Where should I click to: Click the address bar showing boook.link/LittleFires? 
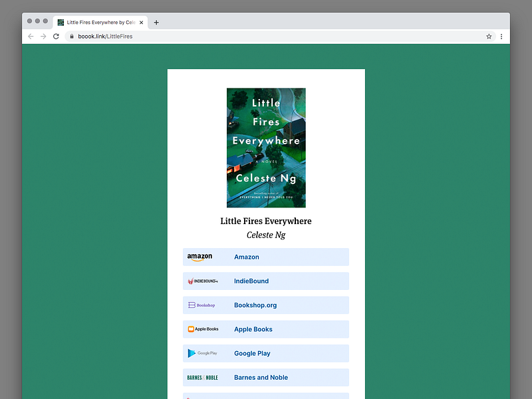tap(280, 37)
